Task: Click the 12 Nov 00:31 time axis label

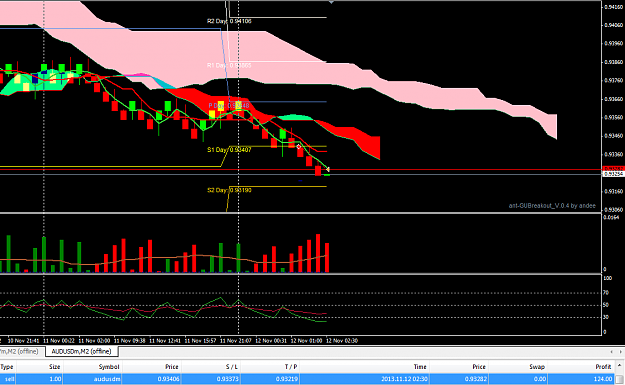Action: click(x=271, y=341)
